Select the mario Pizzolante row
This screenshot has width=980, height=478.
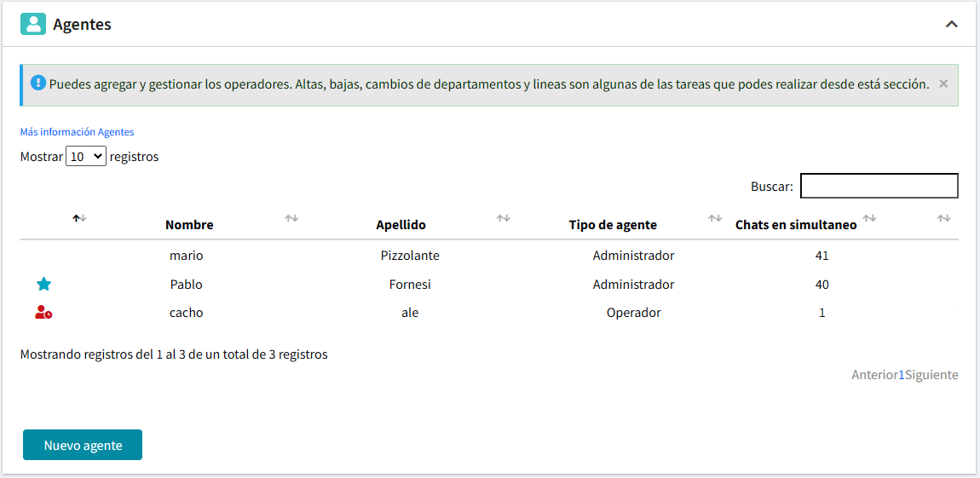coord(410,256)
